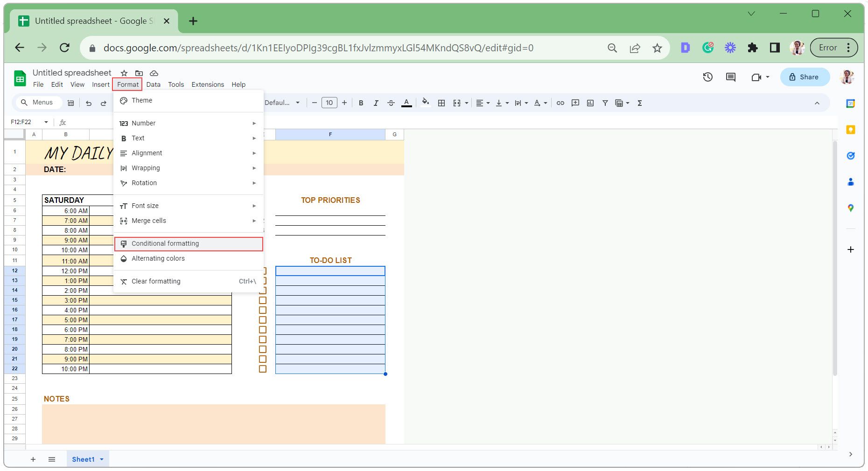Create a filter

(x=605, y=103)
